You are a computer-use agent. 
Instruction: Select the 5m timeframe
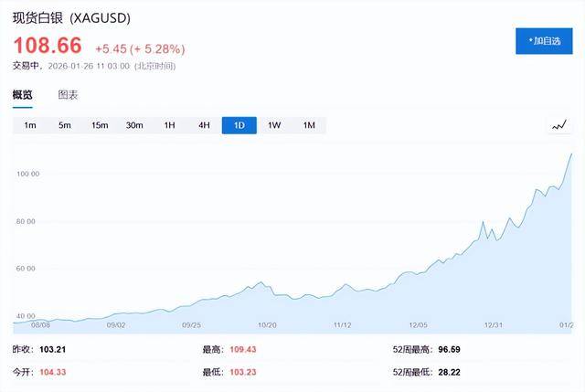pos(65,125)
